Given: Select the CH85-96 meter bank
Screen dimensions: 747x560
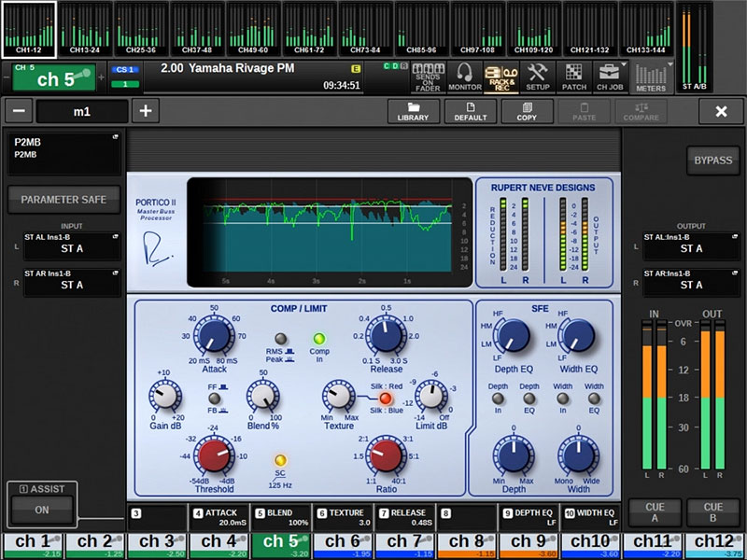Looking at the screenshot, I should [422, 29].
